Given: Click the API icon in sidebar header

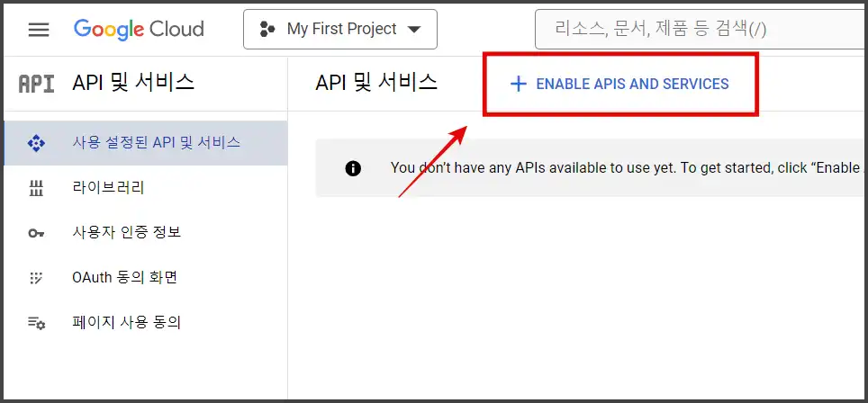Looking at the screenshot, I should [x=37, y=84].
